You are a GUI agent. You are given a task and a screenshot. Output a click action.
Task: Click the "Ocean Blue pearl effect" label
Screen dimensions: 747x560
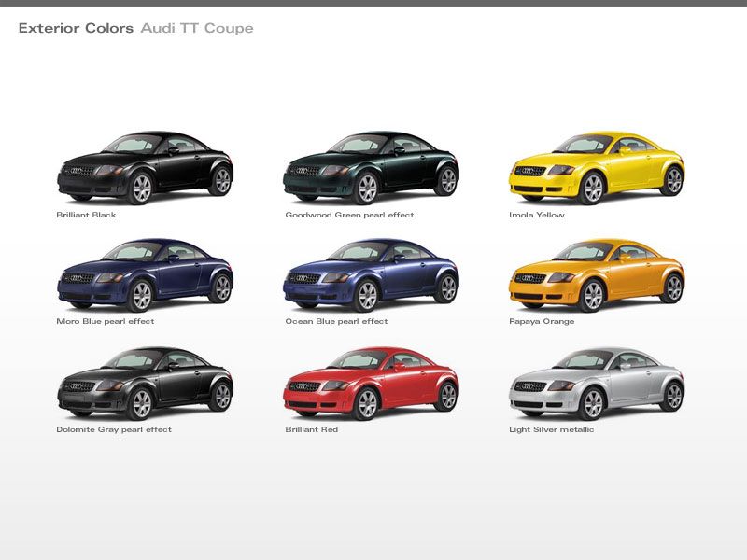pyautogui.click(x=336, y=321)
